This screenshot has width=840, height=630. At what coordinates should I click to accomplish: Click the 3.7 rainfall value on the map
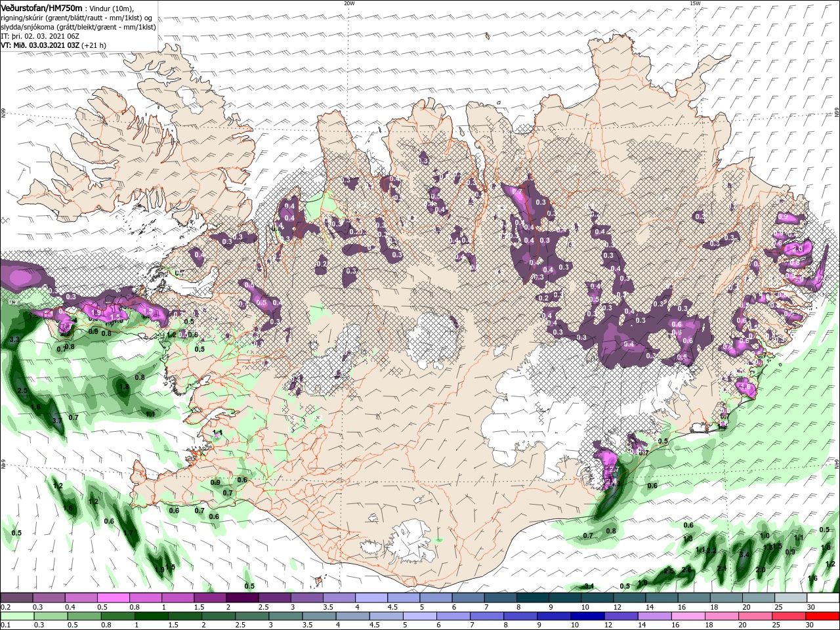point(57,421)
